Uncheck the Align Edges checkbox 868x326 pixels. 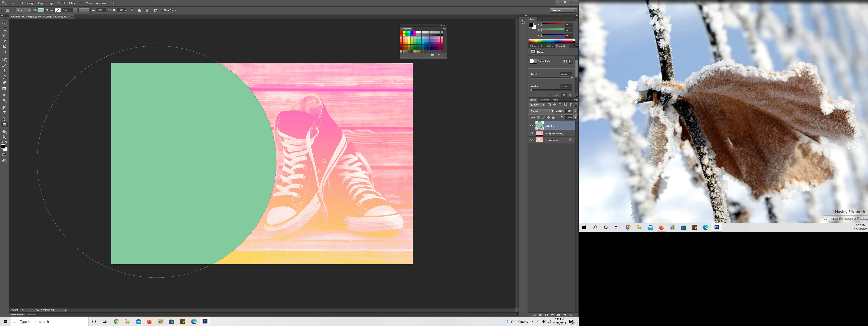[161, 10]
